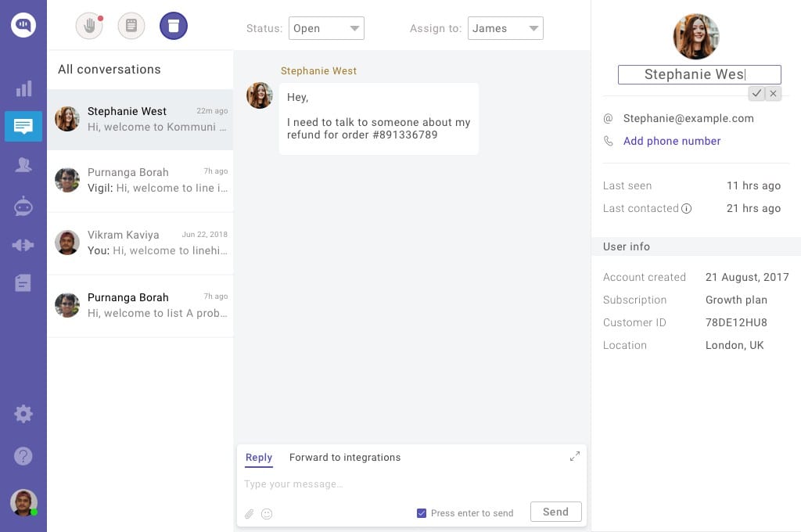Viewport: 801px width, 532px height.
Task: Attach a file using the paperclip icon
Action: click(x=250, y=514)
